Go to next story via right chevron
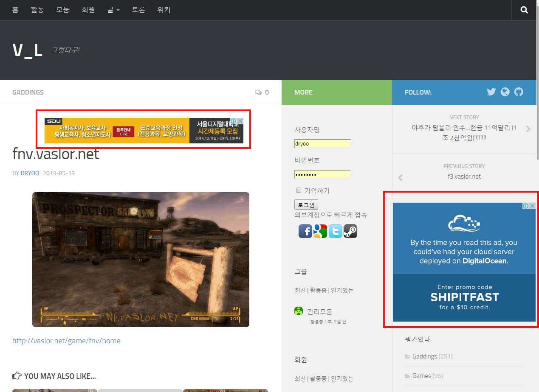 (x=528, y=129)
